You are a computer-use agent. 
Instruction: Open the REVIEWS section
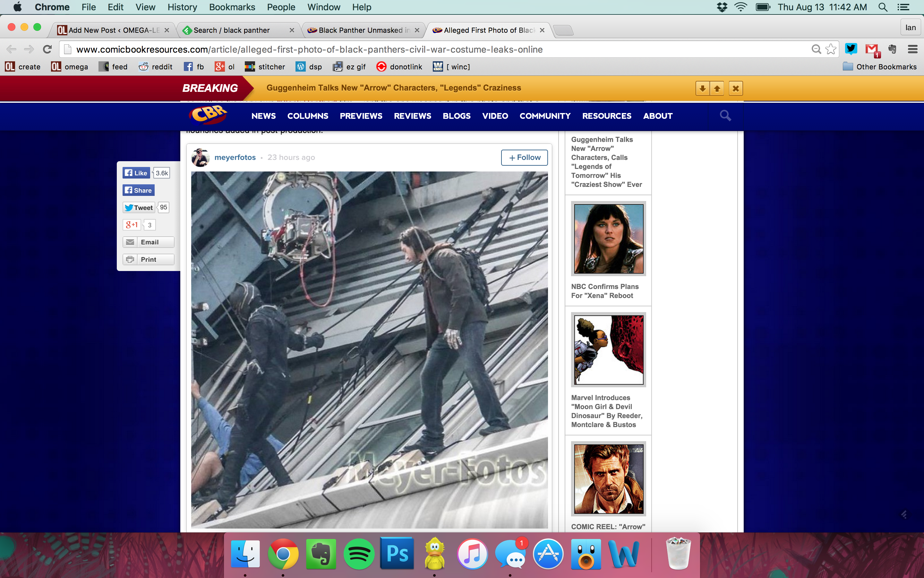pyautogui.click(x=412, y=116)
